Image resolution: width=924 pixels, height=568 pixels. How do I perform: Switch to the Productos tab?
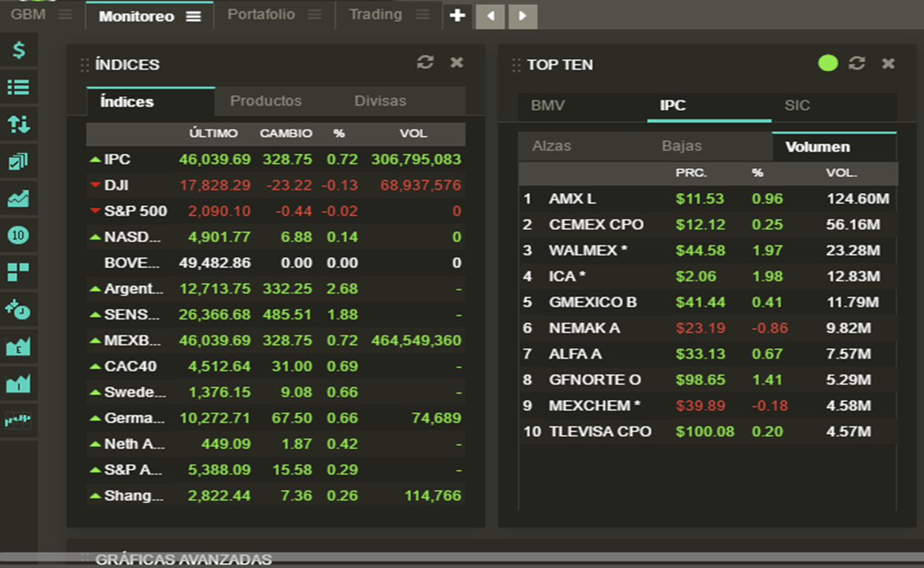(266, 101)
